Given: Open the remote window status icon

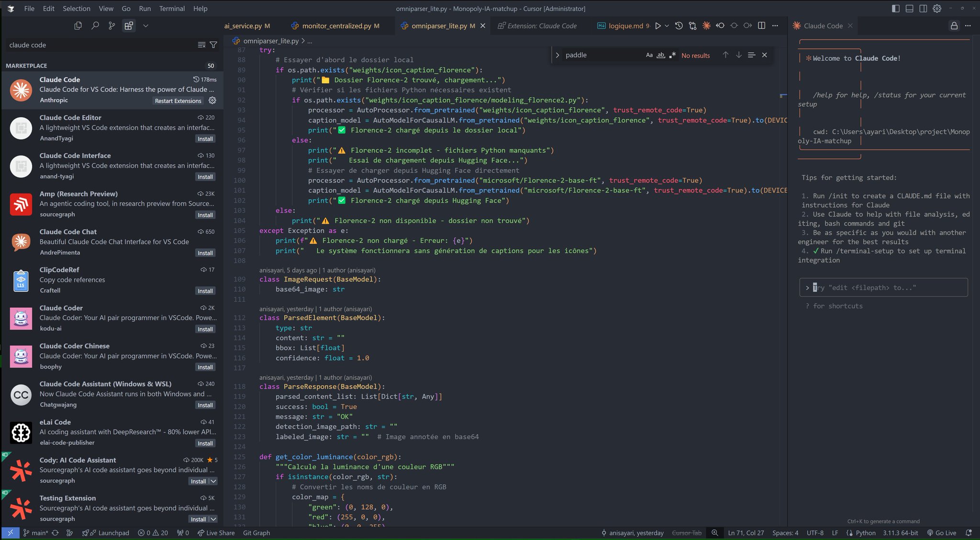Looking at the screenshot, I should click(10, 533).
